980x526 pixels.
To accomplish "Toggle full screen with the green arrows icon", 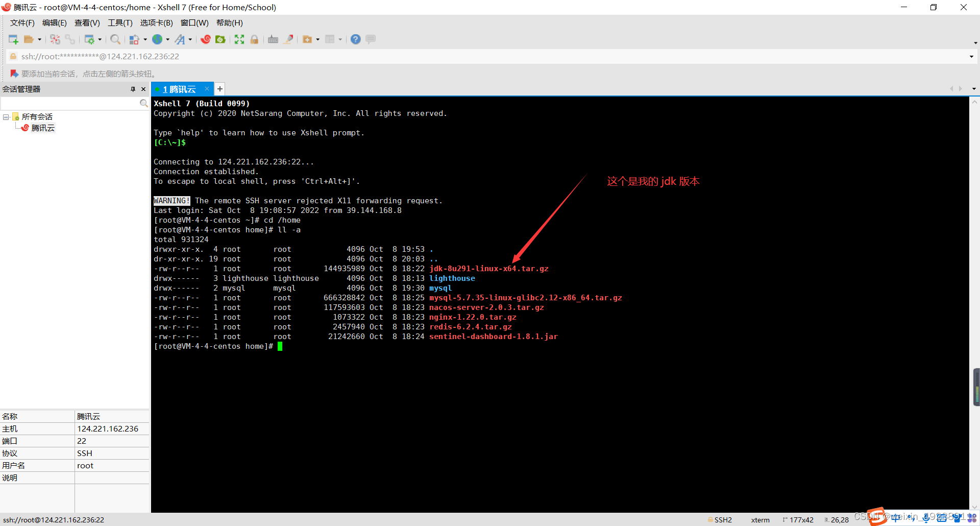I will pos(239,39).
